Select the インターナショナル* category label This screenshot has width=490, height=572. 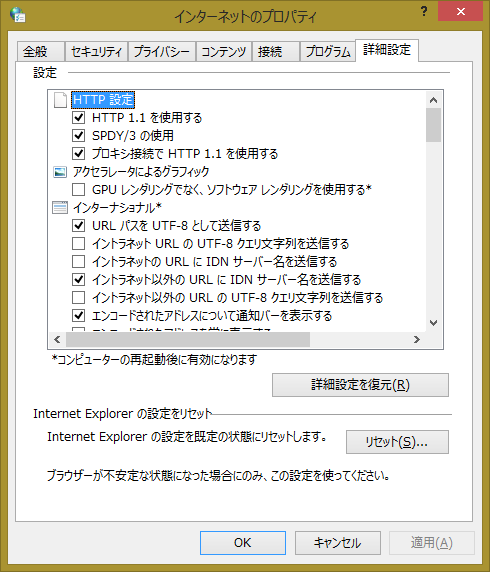[117, 208]
